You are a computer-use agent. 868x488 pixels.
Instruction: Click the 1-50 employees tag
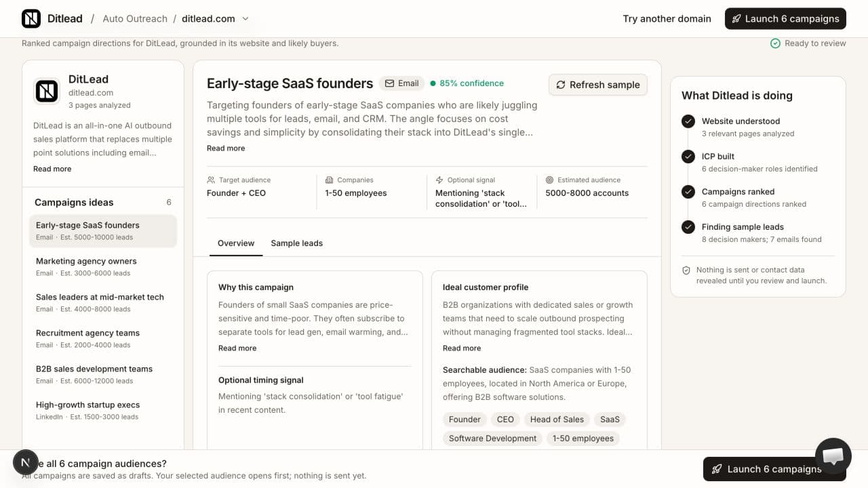pyautogui.click(x=583, y=439)
